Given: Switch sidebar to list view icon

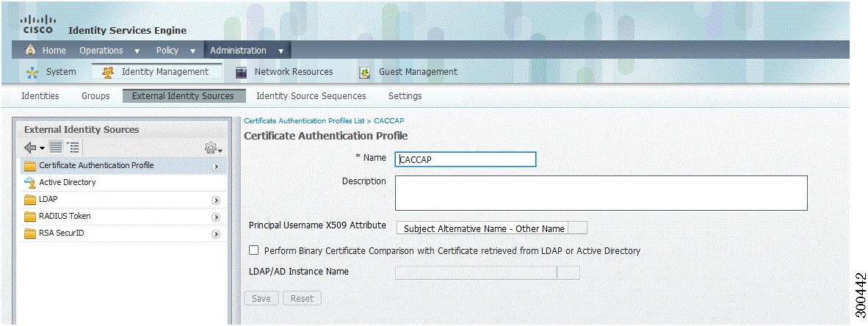Looking at the screenshot, I should coord(56,148).
